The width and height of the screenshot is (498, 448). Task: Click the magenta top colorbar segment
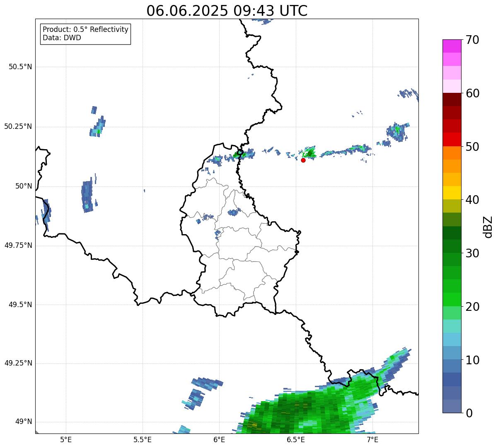point(452,46)
